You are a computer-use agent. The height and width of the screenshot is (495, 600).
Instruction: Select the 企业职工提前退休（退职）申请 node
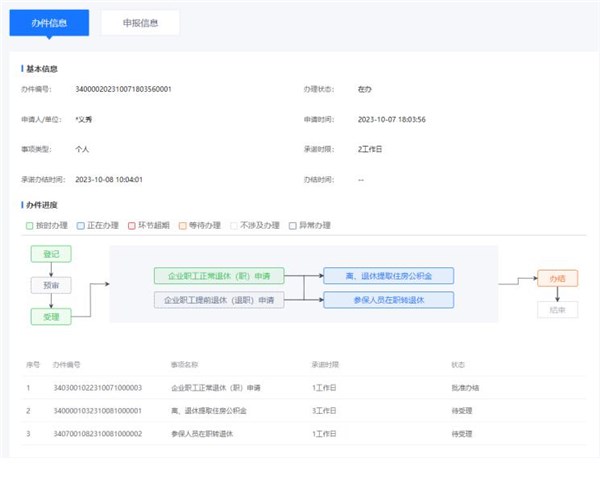click(x=219, y=300)
